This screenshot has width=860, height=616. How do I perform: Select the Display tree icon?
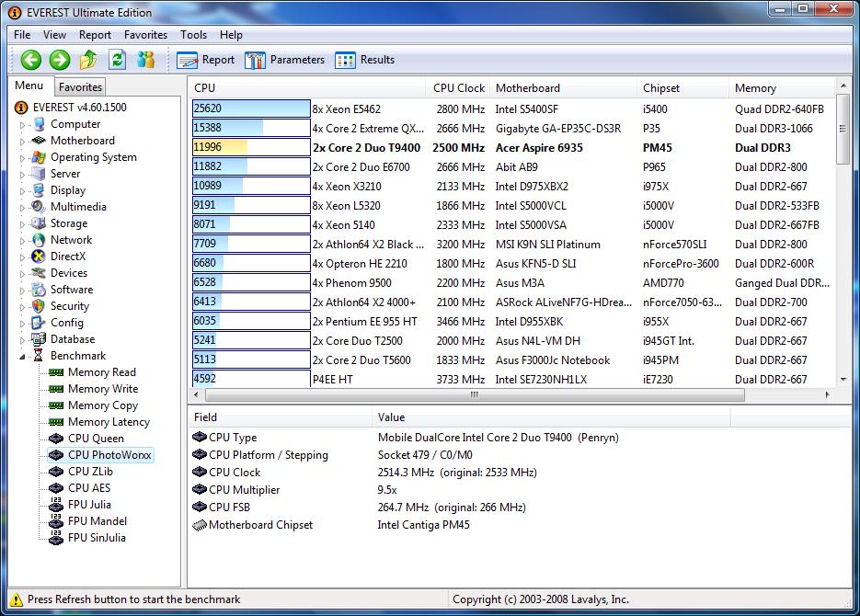39,190
